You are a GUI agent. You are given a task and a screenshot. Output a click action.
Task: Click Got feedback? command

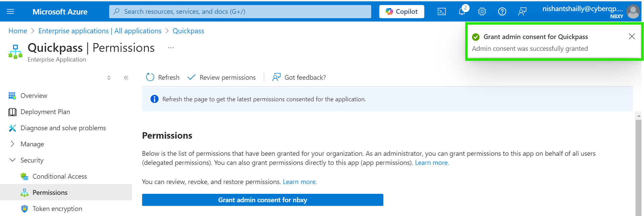[x=299, y=77]
